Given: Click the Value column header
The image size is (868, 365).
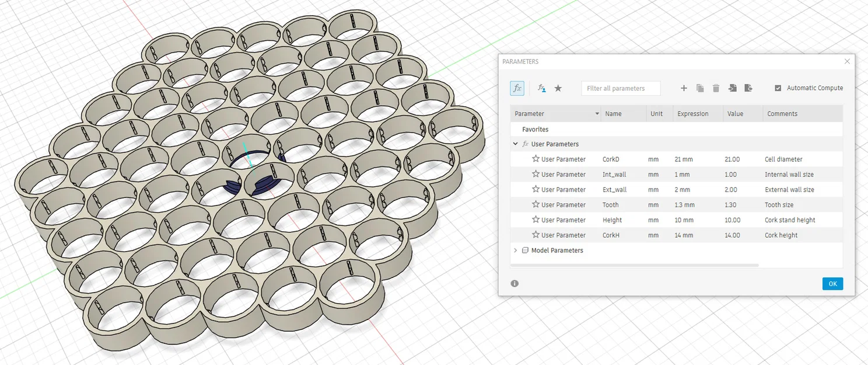Looking at the screenshot, I should [743, 114].
